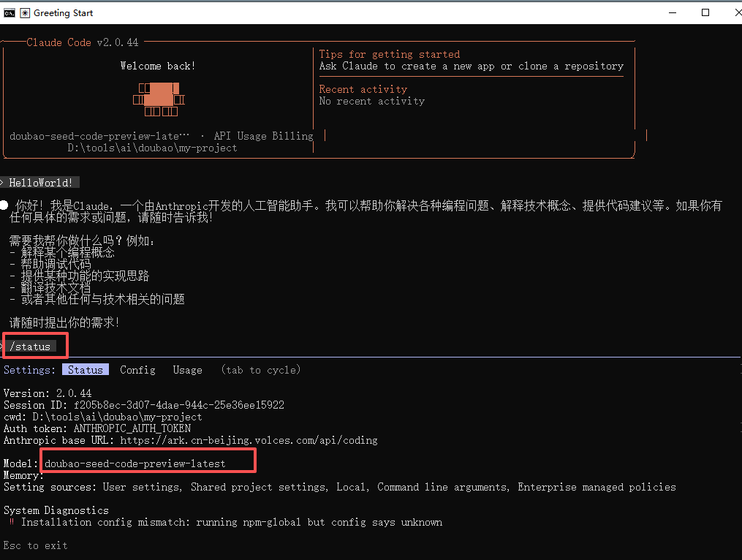Click the Auth token ANTHROPIC_AUTH_TOKEN line

coord(97,428)
